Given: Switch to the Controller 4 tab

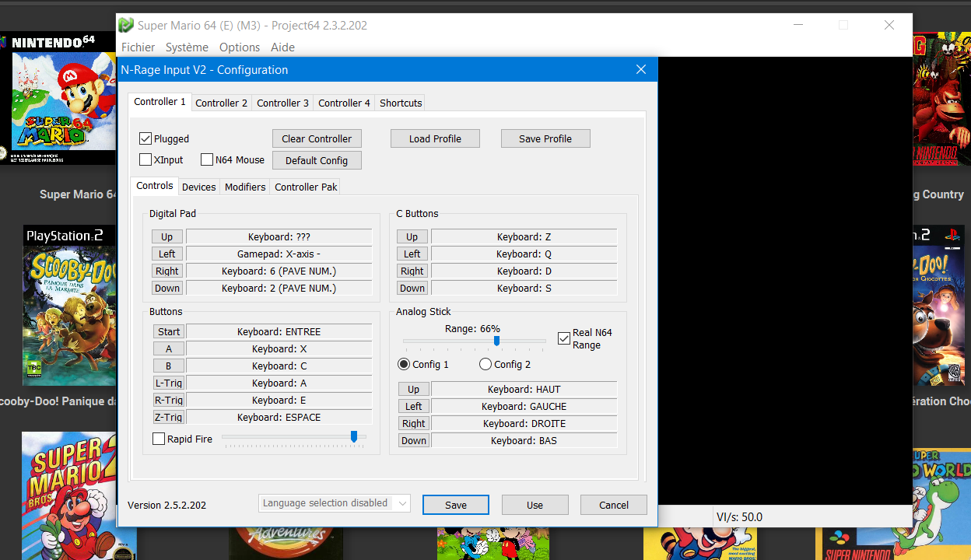Looking at the screenshot, I should click(345, 103).
